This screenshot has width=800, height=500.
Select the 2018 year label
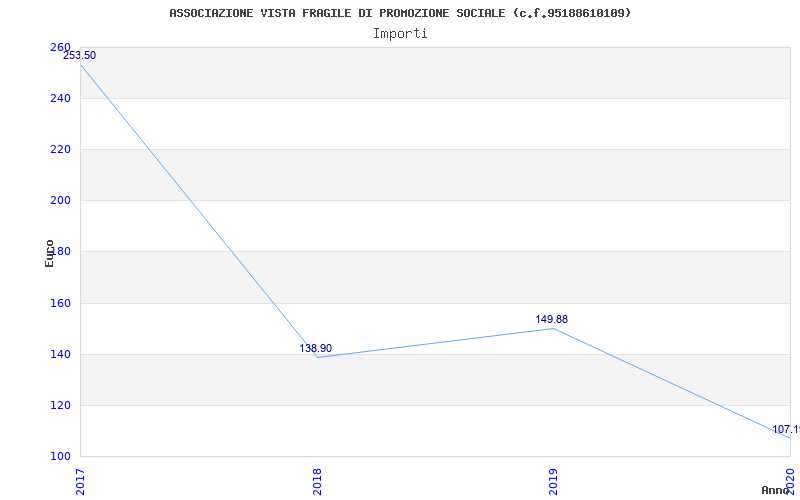pyautogui.click(x=317, y=480)
